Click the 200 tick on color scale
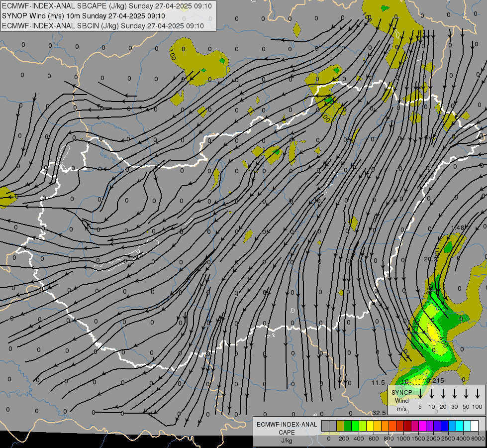Viewport: 487px width, 448px height. [344, 439]
